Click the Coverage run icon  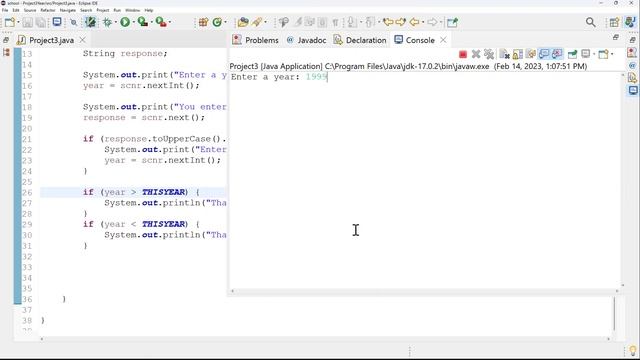(143, 22)
